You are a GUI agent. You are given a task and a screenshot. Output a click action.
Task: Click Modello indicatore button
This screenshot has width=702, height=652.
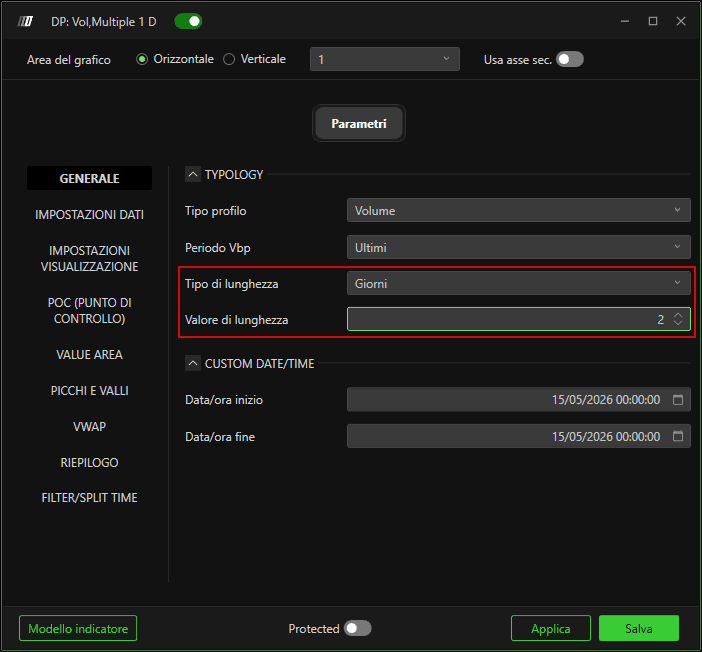[78, 628]
